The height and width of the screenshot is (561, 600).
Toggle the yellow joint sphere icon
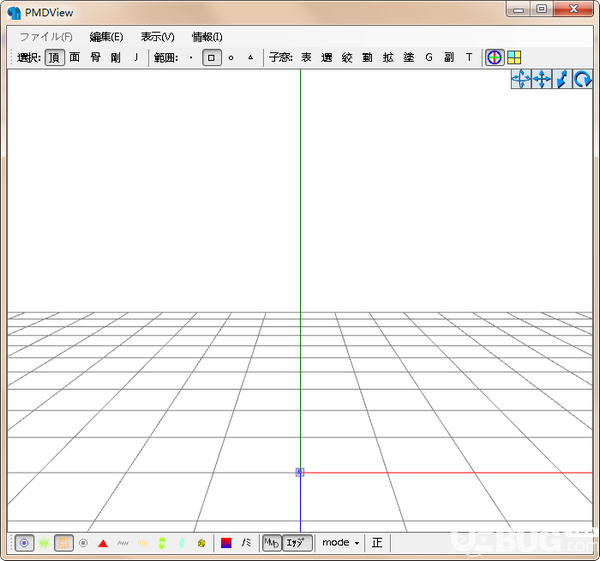(201, 543)
